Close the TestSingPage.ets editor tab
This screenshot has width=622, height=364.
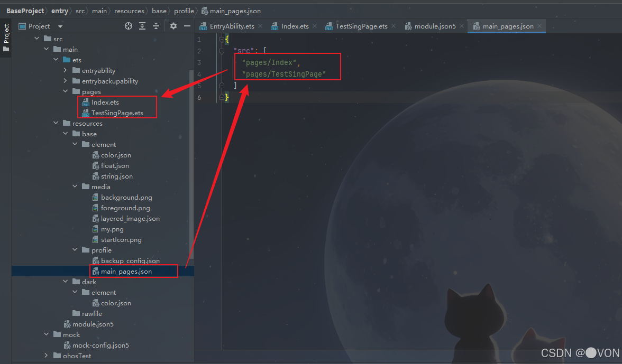coord(394,26)
